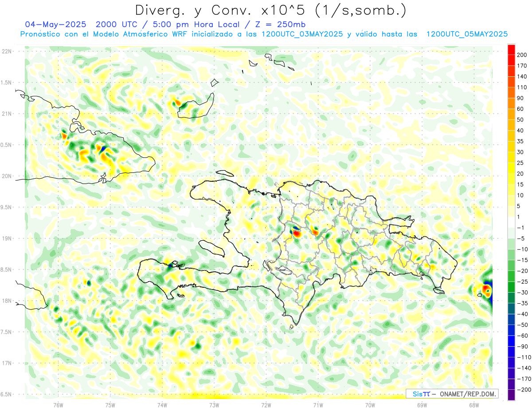Click the '75W' longitude label
The image size is (532, 411).
(110, 405)
